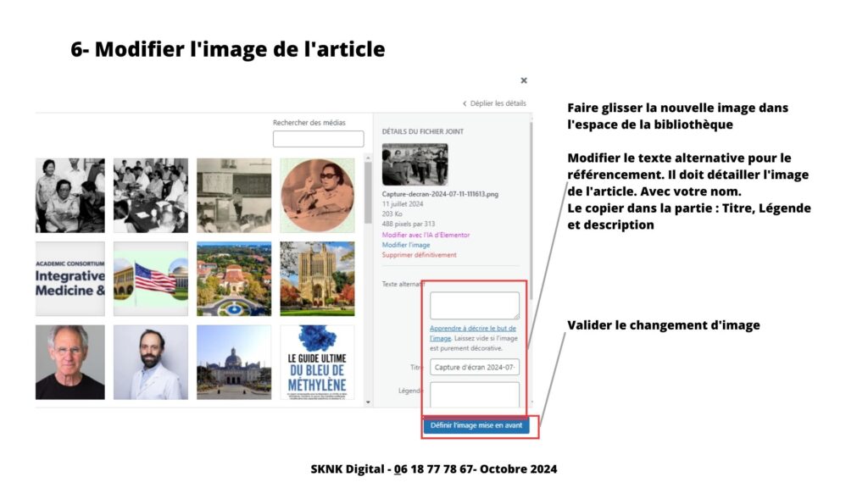Open Modifier avec l'IA d'Elementor
This screenshot has width=868, height=488.
point(426,235)
